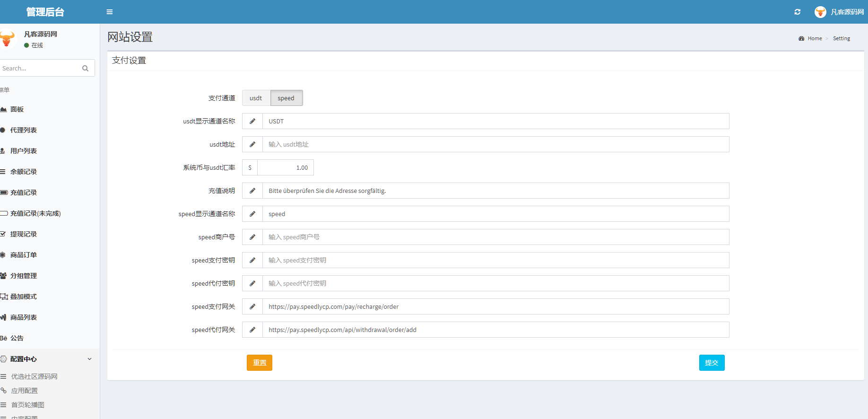Collapse the 配置中心 menu chevron
868x419 pixels.
coord(90,359)
